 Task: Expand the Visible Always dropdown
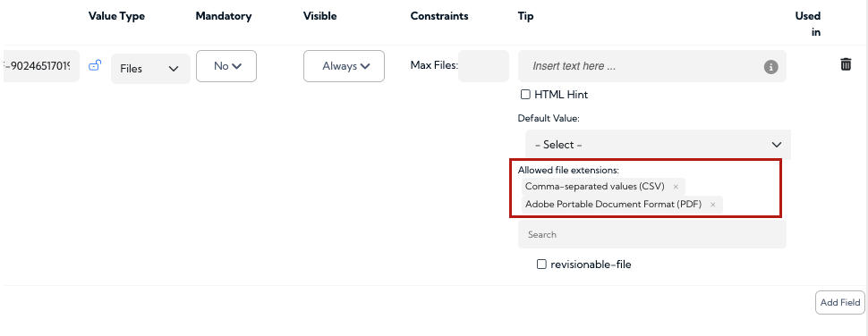point(344,66)
